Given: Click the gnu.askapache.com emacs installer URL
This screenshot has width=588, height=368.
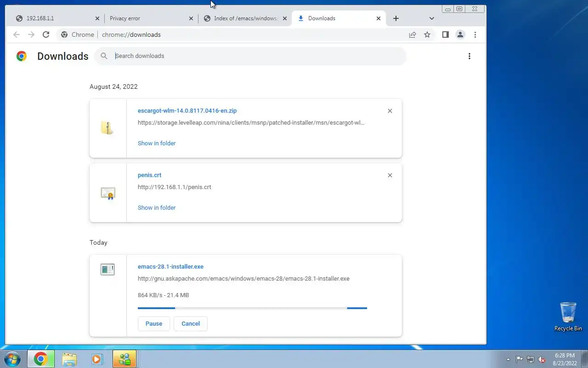Looking at the screenshot, I should pyautogui.click(x=243, y=279).
